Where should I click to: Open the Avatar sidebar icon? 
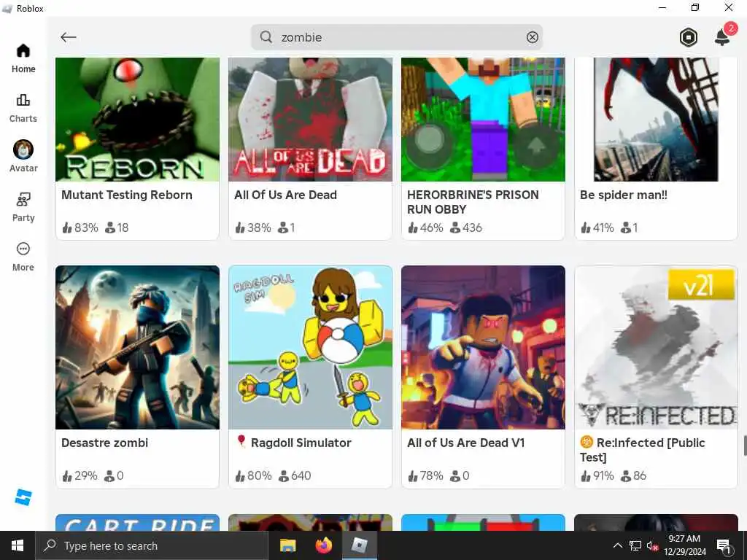tap(23, 156)
